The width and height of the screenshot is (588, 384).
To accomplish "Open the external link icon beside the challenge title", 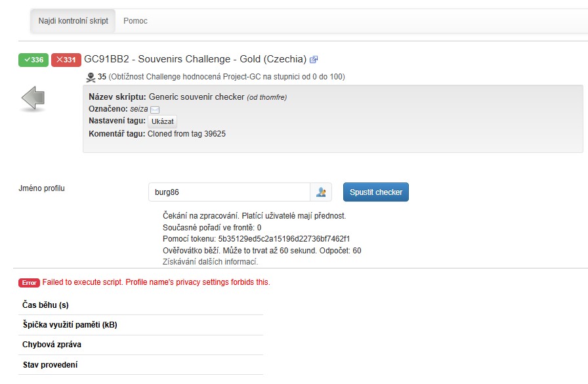I will [314, 60].
